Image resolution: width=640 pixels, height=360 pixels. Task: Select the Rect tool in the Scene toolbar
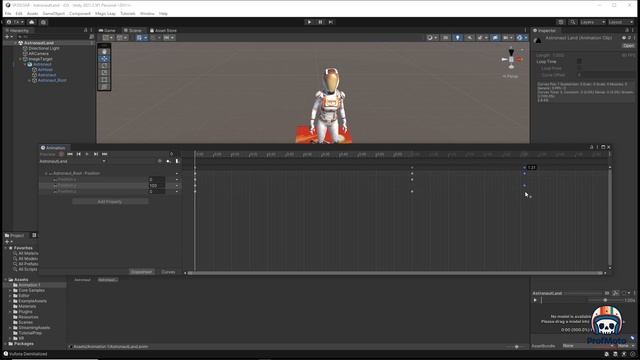(104, 80)
